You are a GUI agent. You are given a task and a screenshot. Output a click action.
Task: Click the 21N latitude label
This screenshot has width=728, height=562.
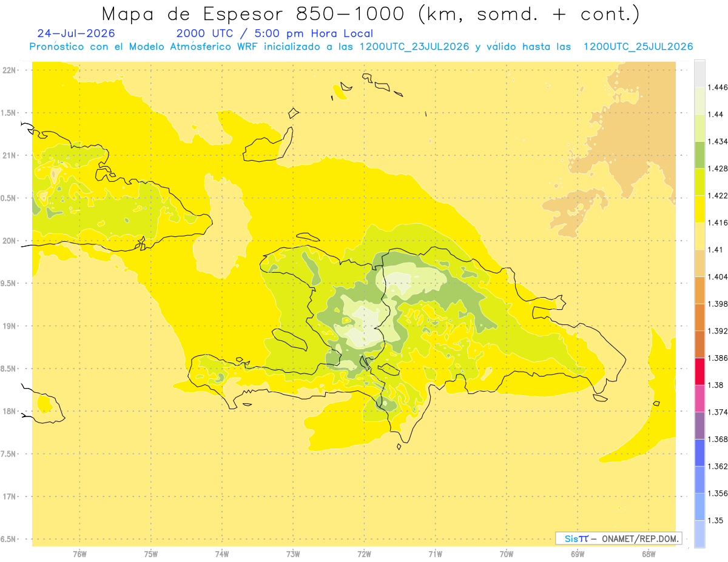tap(9, 155)
